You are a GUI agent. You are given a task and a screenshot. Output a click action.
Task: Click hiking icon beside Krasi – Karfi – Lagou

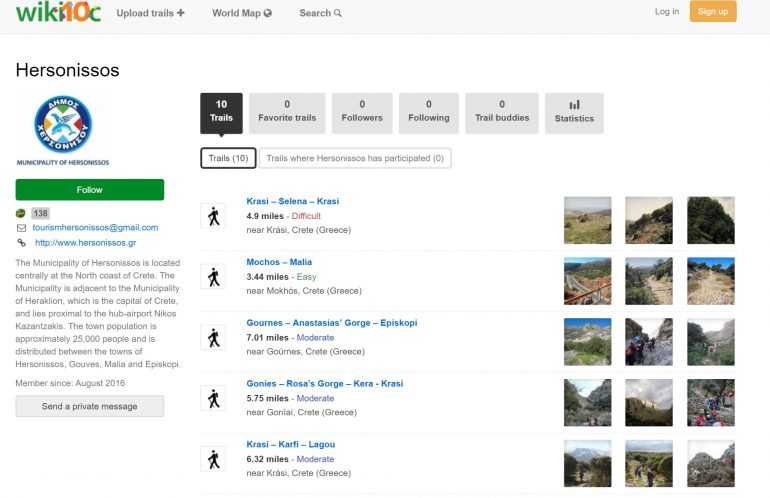pyautogui.click(x=213, y=459)
